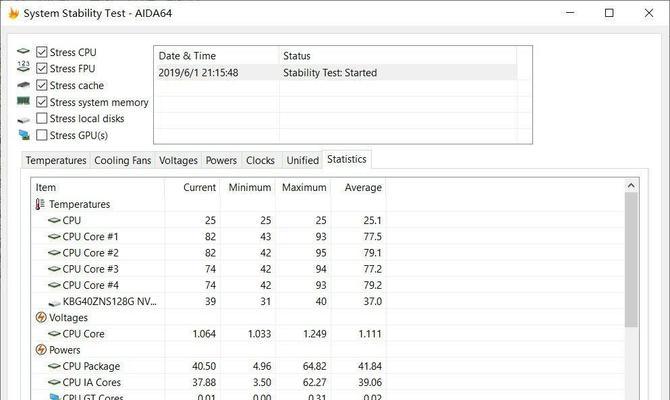Viewport: 670px width, 400px height.
Task: Click the Status log column header
Action: [x=398, y=56]
